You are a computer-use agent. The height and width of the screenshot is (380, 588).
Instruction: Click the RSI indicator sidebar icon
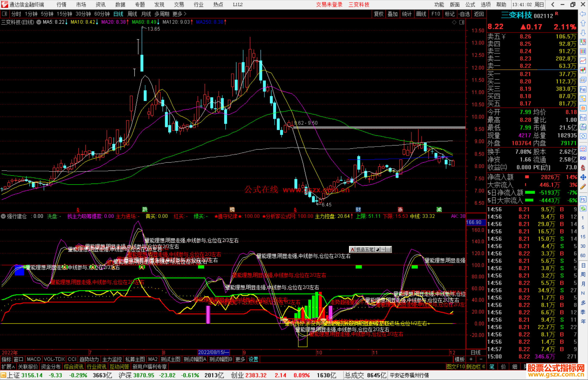583,158
